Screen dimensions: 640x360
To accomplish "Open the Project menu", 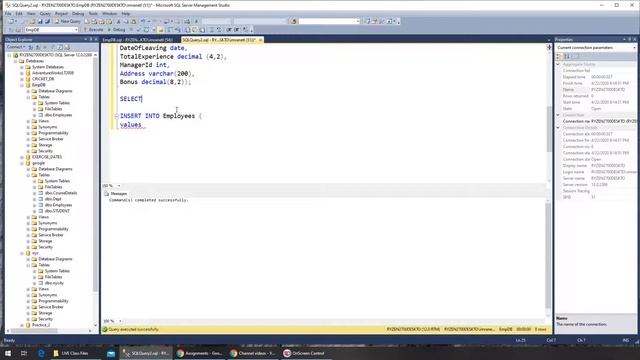I will coord(61,13).
